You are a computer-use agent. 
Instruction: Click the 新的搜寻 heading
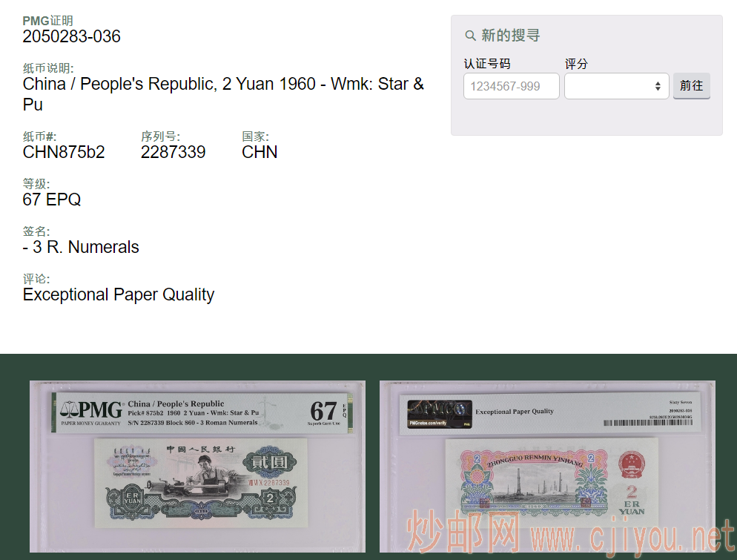pyautogui.click(x=510, y=36)
